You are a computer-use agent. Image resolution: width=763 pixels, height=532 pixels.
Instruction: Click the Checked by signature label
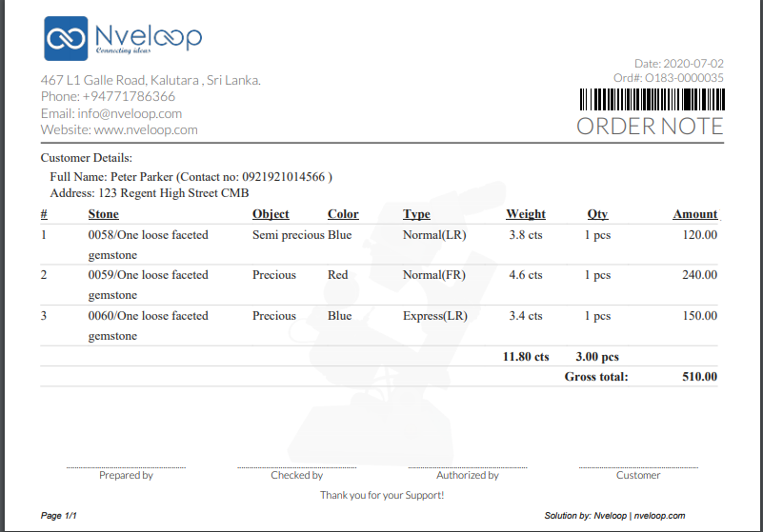pyautogui.click(x=297, y=475)
